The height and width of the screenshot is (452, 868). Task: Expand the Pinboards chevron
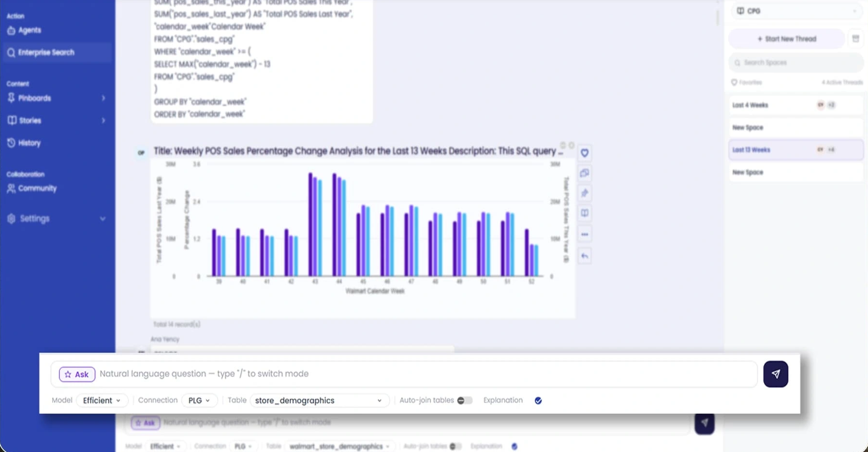[103, 98]
